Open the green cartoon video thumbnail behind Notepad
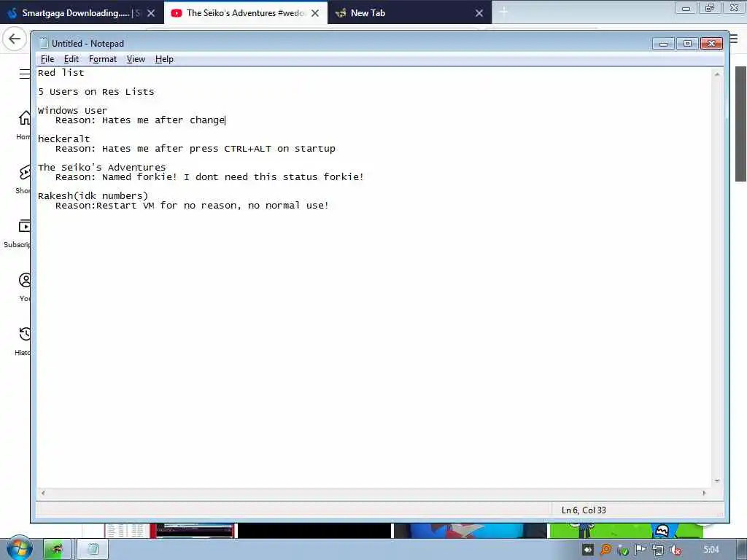747x560 pixels. (626, 531)
